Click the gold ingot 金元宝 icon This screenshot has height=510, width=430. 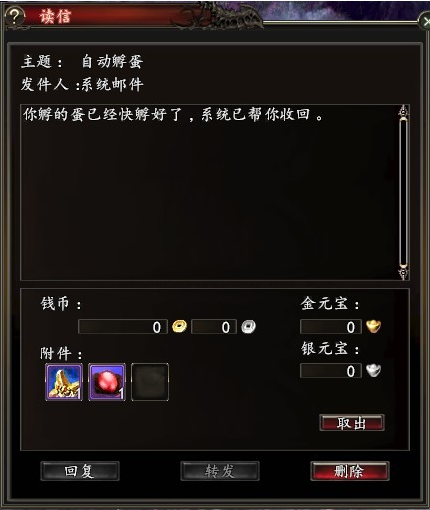[374, 326]
